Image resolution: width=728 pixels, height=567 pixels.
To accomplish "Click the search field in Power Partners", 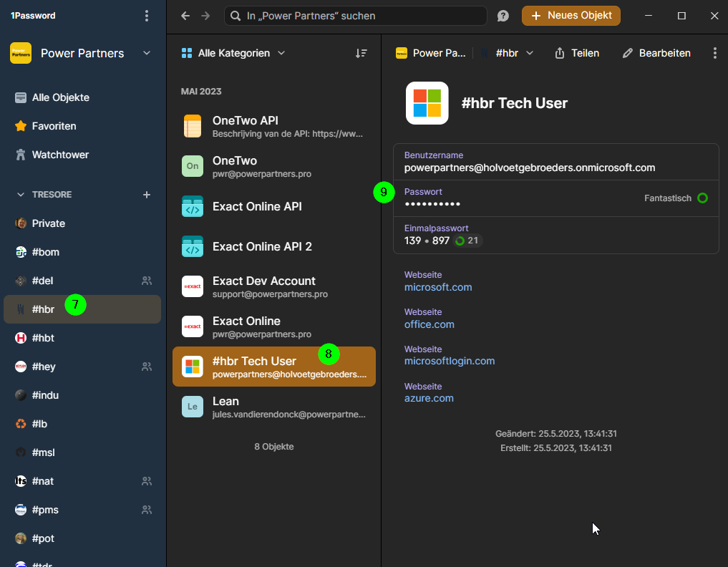I will click(356, 16).
